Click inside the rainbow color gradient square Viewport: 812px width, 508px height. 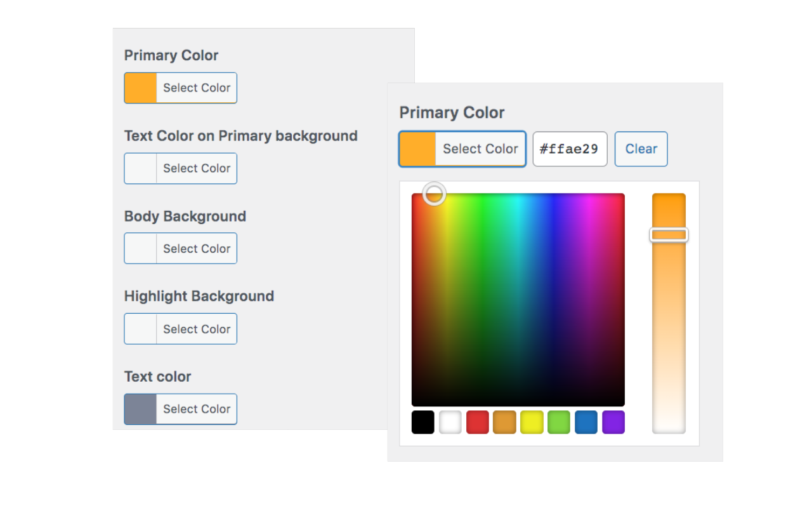518,300
